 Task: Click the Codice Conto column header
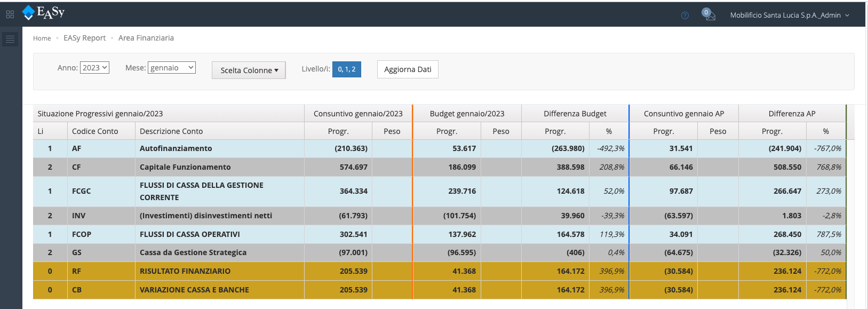tap(95, 131)
